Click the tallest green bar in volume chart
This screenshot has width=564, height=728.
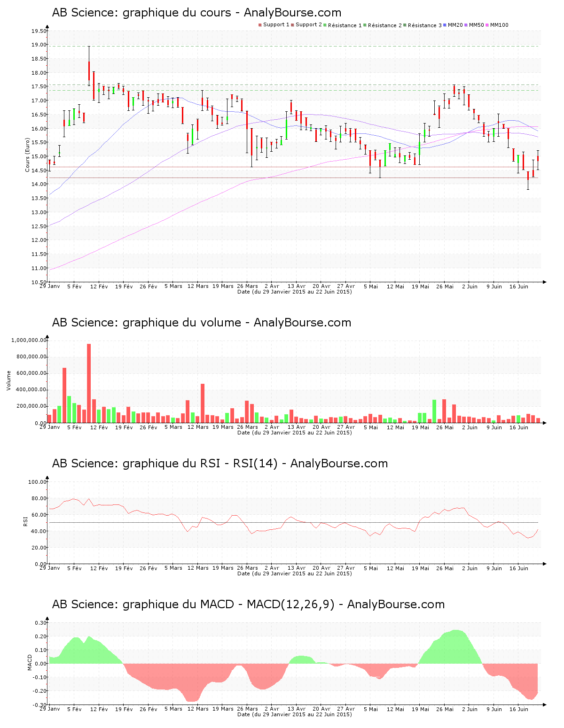[69, 409]
